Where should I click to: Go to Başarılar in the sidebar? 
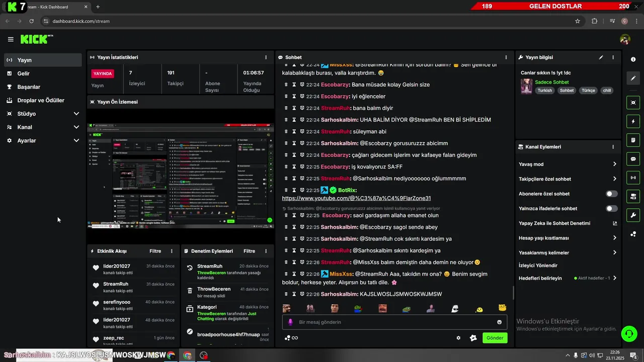pyautogui.click(x=43, y=87)
